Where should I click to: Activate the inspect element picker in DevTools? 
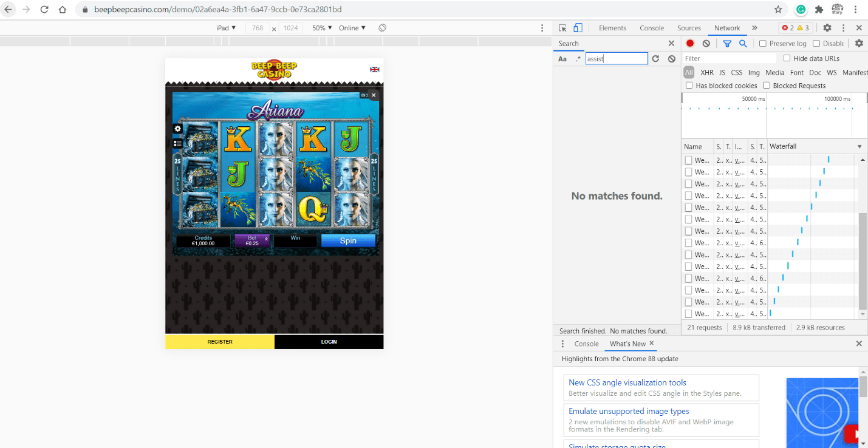(562, 28)
